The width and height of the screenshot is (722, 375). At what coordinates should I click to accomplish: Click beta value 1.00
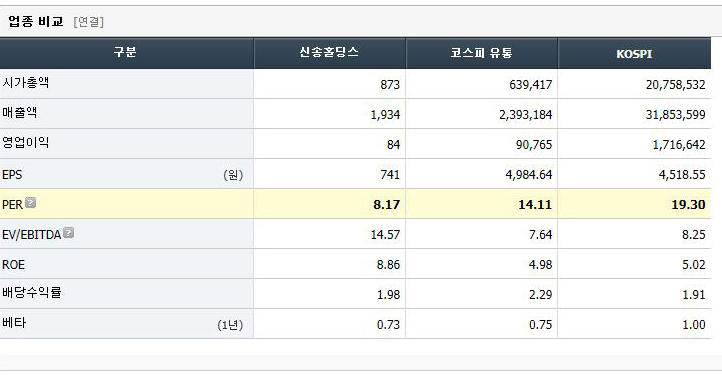694,324
